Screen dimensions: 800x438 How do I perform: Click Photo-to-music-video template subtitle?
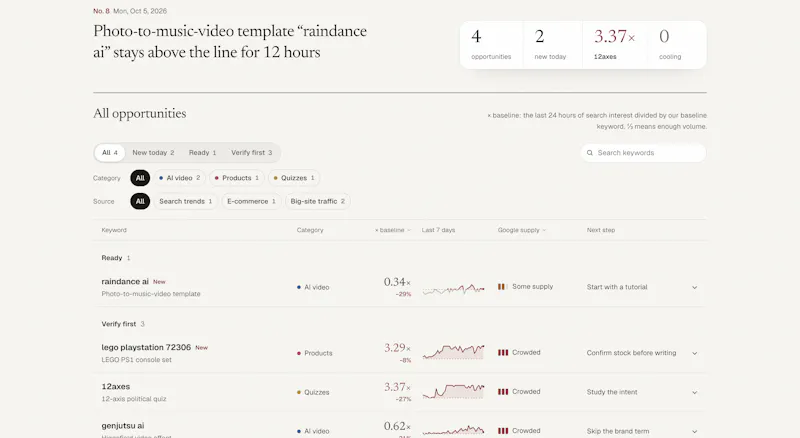point(151,294)
